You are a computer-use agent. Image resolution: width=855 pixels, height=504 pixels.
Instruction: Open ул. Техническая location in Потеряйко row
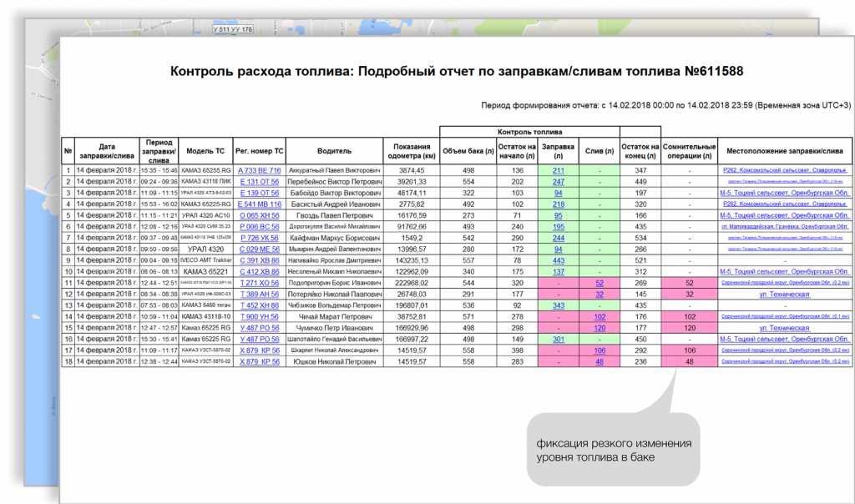click(785, 295)
